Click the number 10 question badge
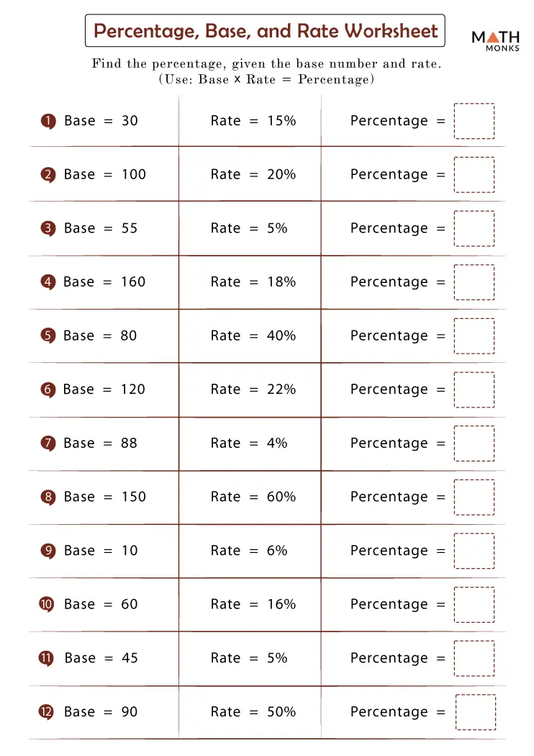This screenshot has height=756, width=534. point(47,605)
